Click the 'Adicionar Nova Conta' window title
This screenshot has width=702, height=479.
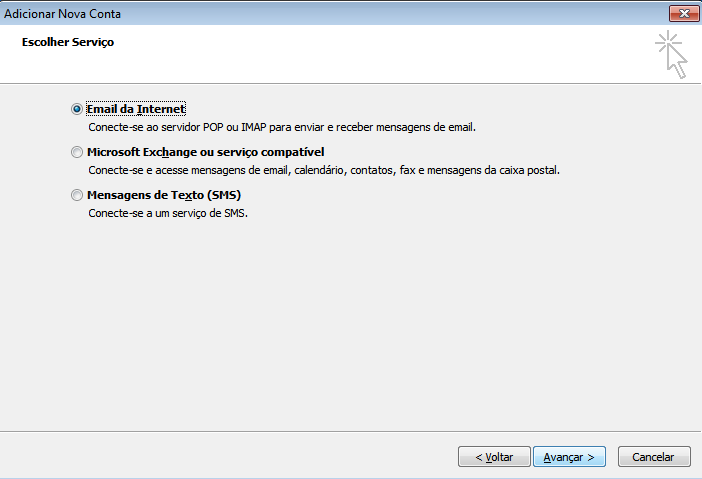(x=63, y=14)
